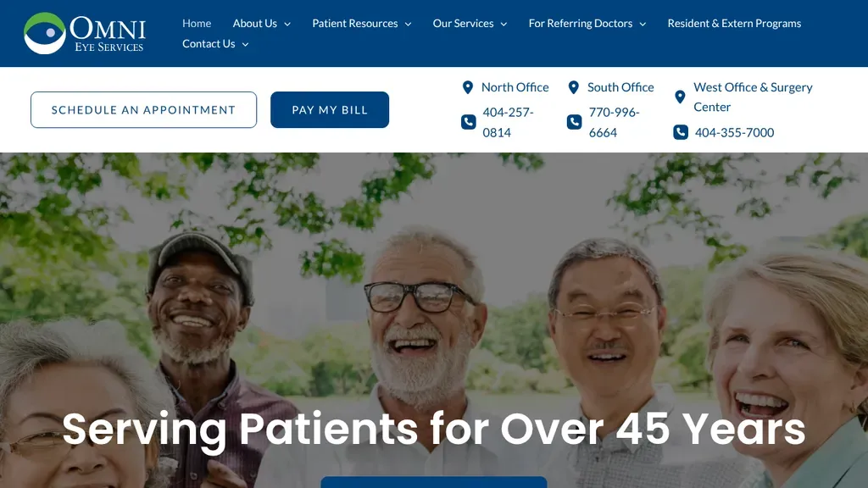Open Resident & Extern Programs page
This screenshot has width=868, height=488.
(x=734, y=23)
